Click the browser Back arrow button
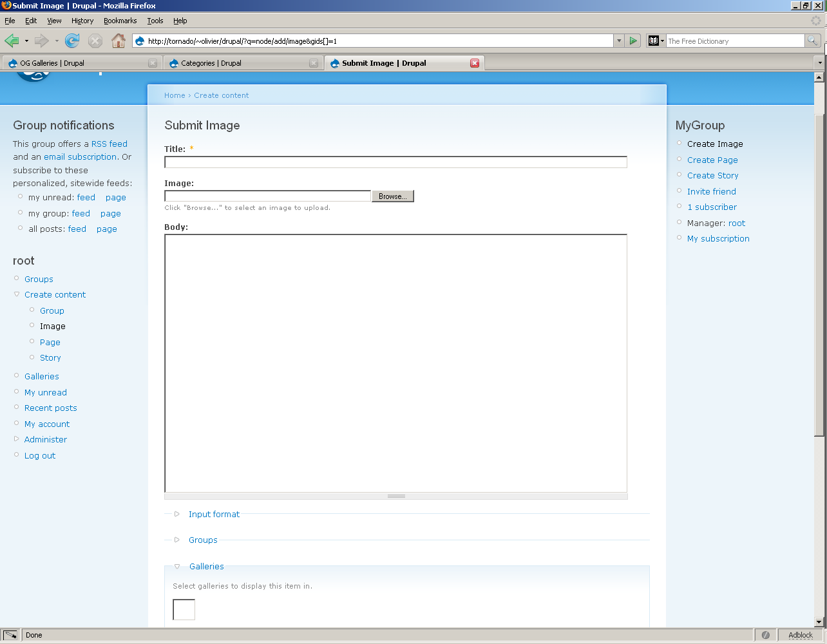827x644 pixels. [x=12, y=41]
